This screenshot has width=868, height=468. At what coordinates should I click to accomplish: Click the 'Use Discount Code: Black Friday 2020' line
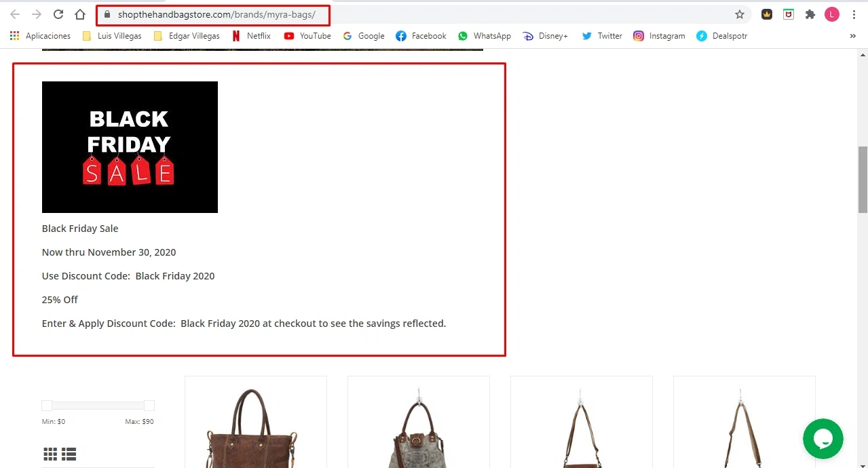click(x=128, y=276)
